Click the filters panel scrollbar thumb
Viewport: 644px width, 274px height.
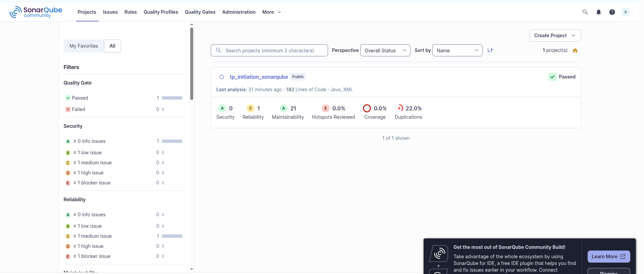[x=192, y=64]
